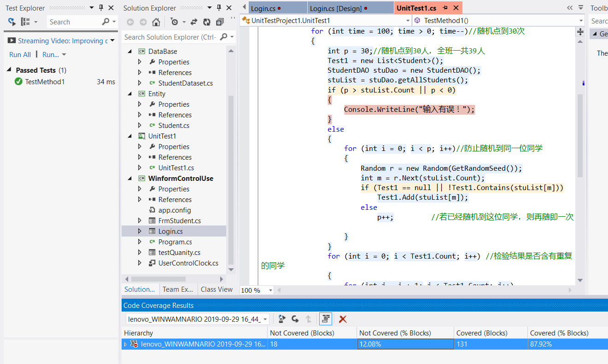Close the Solution Explorer panel

229,8
